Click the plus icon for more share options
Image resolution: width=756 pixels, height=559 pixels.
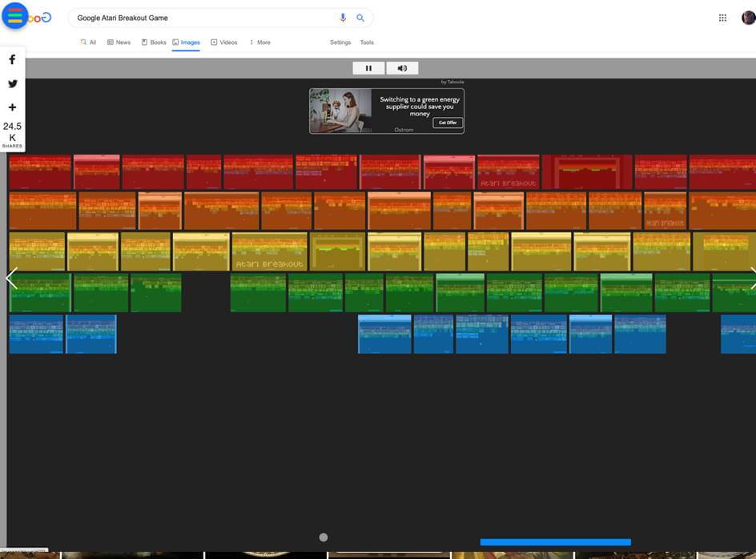point(10,105)
